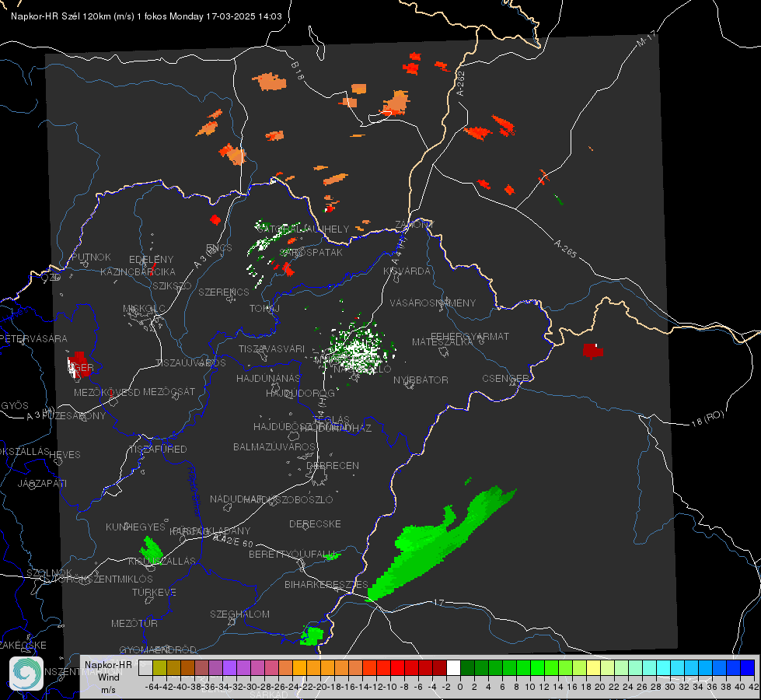Select the MEZŐKÖVESD label
761x700 pixels.
tap(106, 392)
